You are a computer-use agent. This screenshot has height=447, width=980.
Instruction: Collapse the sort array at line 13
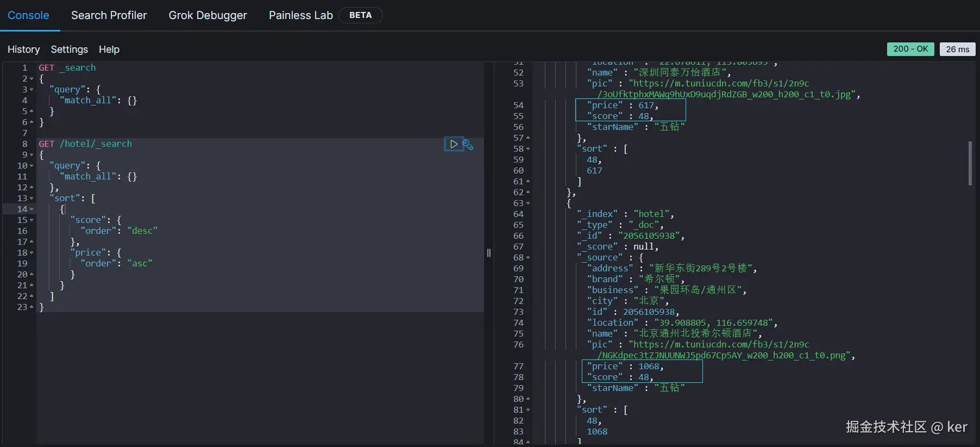pyautogui.click(x=32, y=198)
